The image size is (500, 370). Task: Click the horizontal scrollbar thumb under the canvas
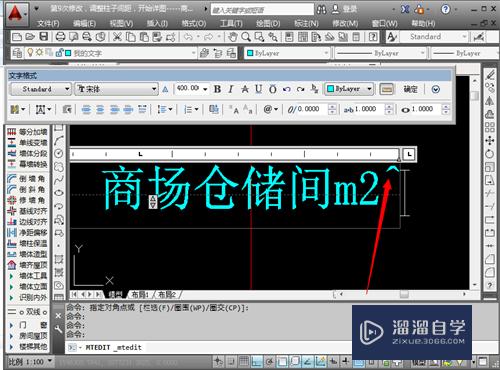pos(404,294)
